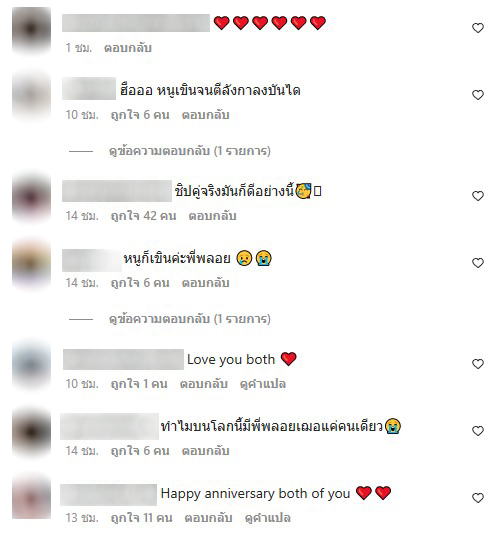Open avatar beside 'Love you both' comment

tap(32, 365)
